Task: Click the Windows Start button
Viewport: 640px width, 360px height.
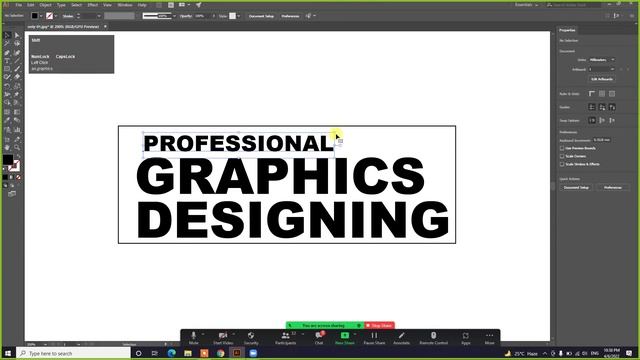Action: click(x=8, y=353)
